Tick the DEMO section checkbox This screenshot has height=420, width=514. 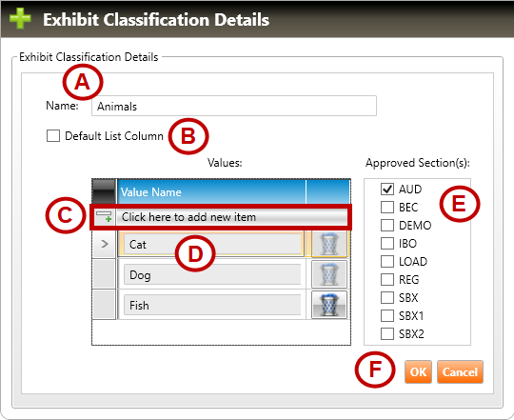(x=387, y=226)
